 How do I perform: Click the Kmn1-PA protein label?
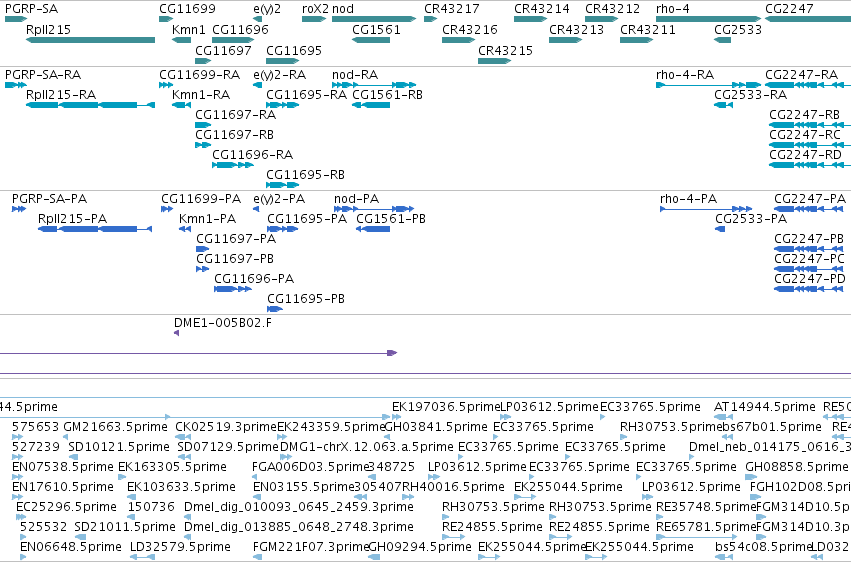pos(207,219)
